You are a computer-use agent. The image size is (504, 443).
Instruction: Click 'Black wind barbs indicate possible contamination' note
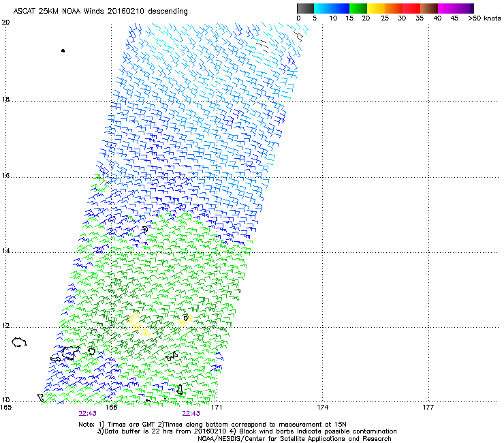318,431
